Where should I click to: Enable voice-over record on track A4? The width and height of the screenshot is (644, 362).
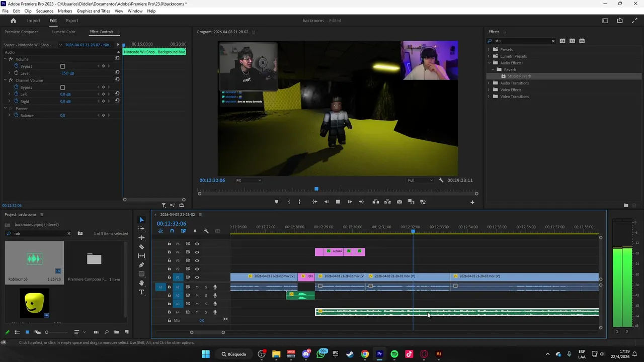pos(215,312)
